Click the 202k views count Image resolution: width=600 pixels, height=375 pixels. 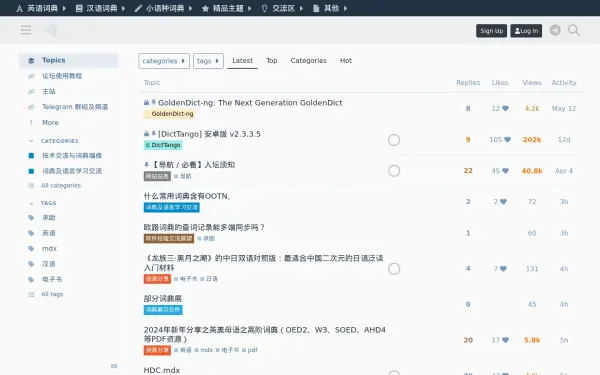tap(532, 140)
